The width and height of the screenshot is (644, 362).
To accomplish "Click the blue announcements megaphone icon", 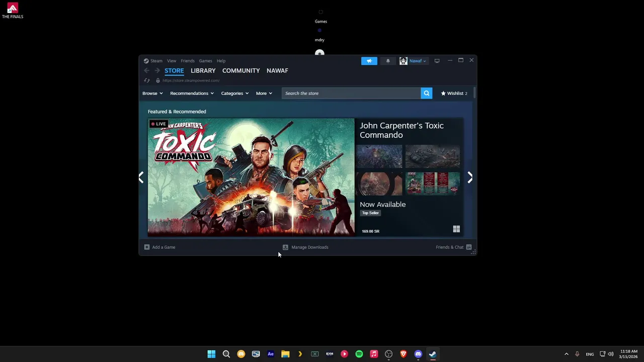I will tap(369, 61).
